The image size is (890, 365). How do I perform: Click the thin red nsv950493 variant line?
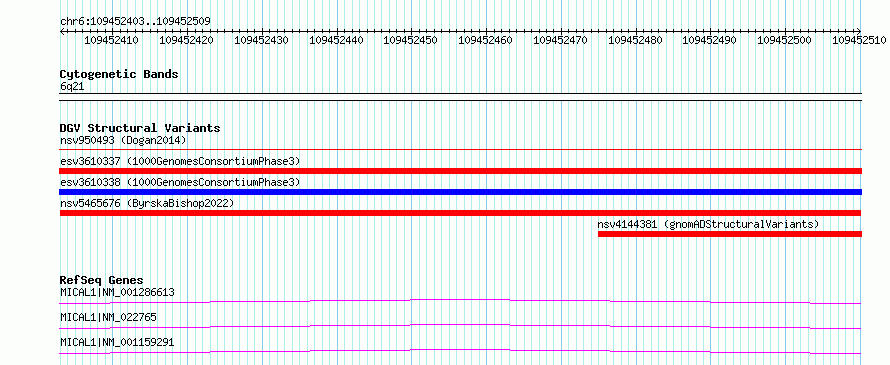tap(461, 150)
